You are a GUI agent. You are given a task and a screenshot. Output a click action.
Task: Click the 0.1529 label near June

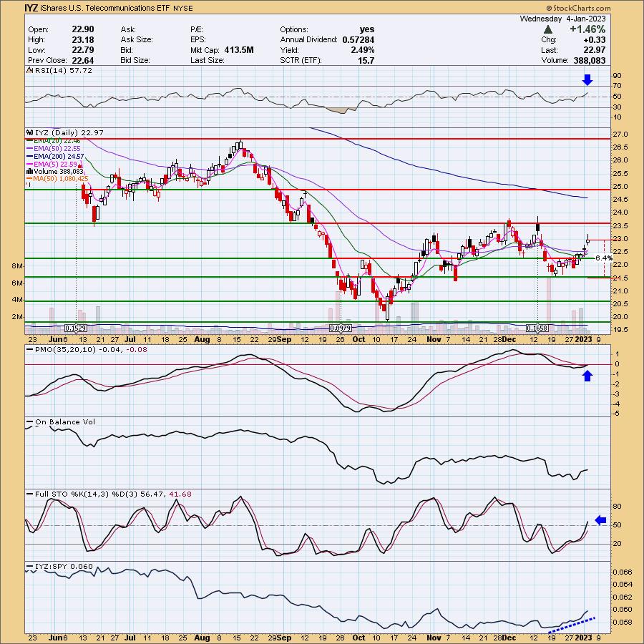point(76,328)
